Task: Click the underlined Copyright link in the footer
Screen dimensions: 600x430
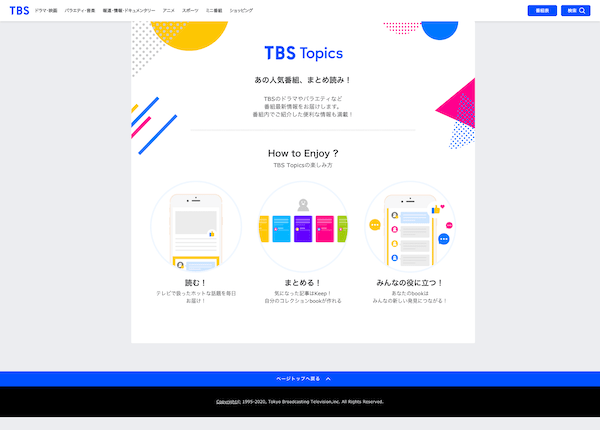Action: click(228, 402)
